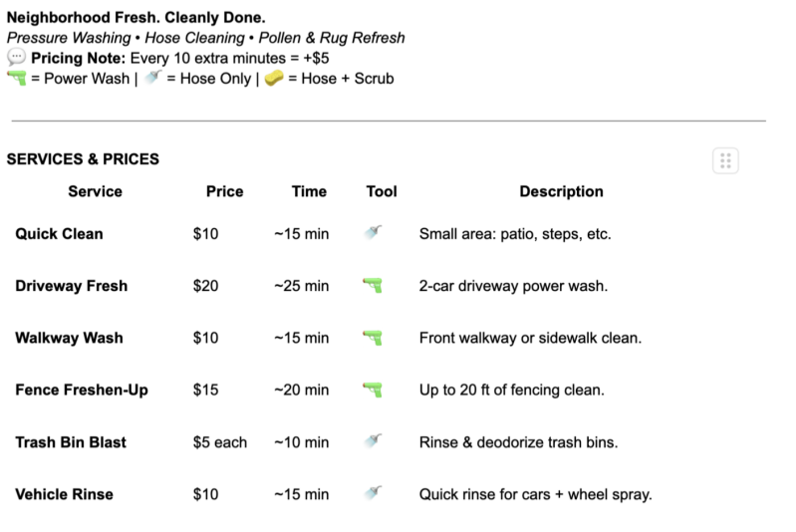Select the water gun icon for Driveway Fresh
The image size is (796, 532).
point(374,286)
